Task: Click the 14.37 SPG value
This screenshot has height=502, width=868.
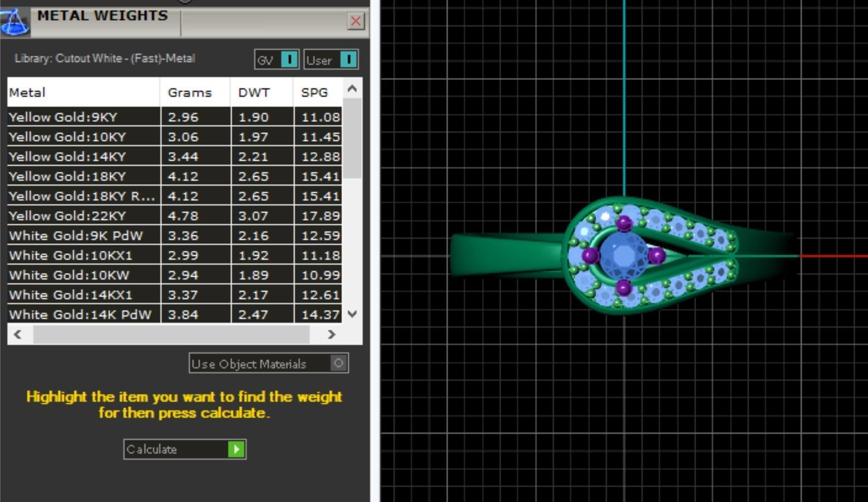Action: (x=321, y=314)
